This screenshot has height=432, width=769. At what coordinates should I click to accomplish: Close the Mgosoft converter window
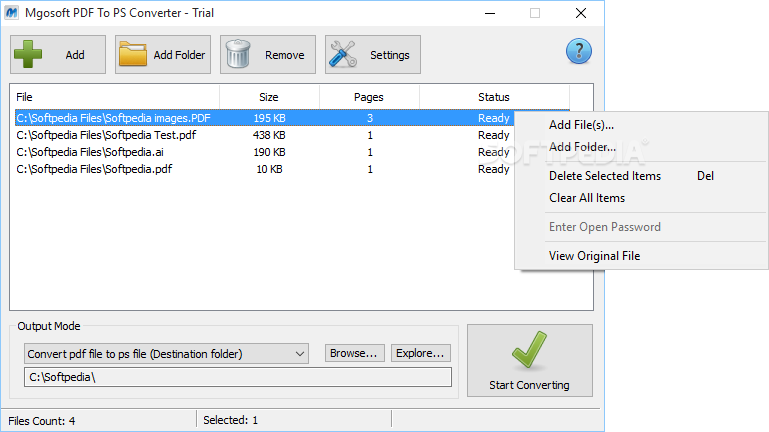point(581,13)
